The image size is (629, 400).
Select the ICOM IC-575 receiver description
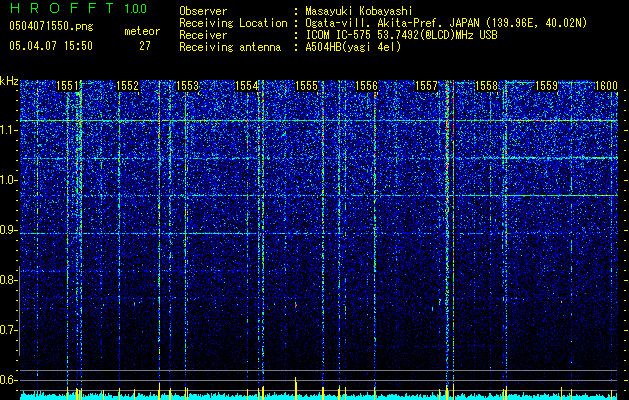[401, 35]
